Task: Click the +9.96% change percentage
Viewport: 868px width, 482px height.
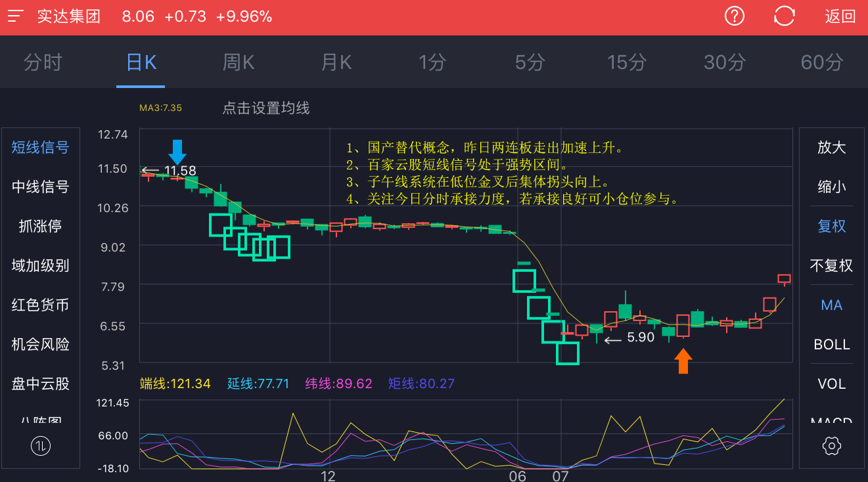Action: (x=244, y=16)
